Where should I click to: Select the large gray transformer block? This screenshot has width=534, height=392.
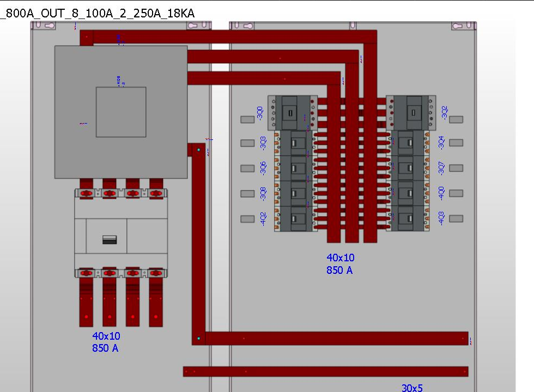pyautogui.click(x=121, y=112)
